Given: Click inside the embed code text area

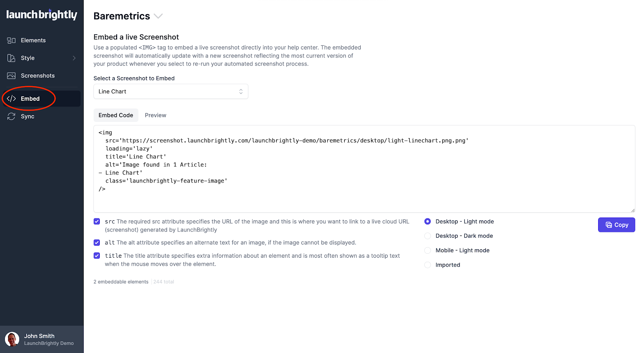Looking at the screenshot, I should point(362,169).
